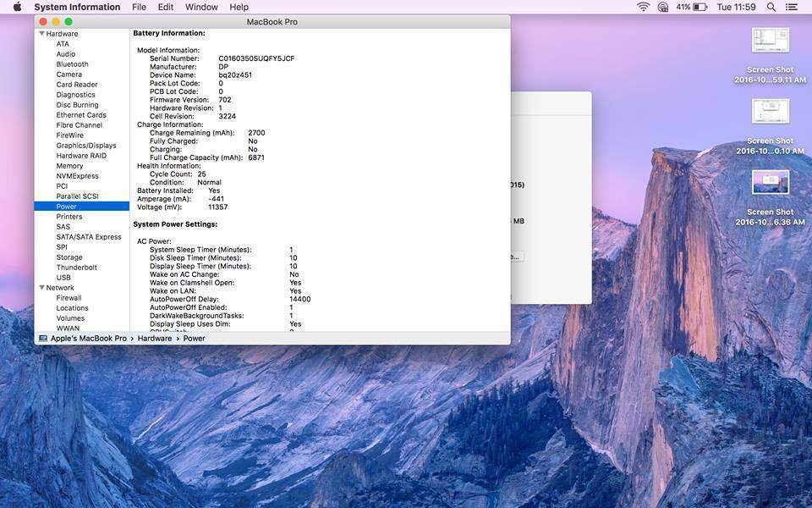Select Ethernet Cards in the sidebar
The image size is (812, 508).
tap(81, 115)
